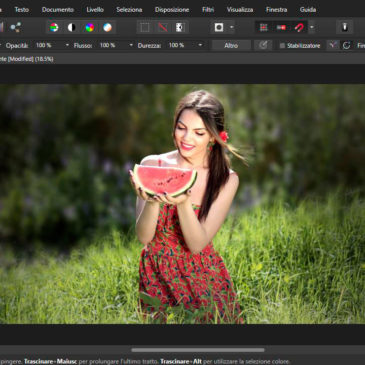Click the watermelon slice in the photo
The width and height of the screenshot is (365, 365).
point(165,179)
